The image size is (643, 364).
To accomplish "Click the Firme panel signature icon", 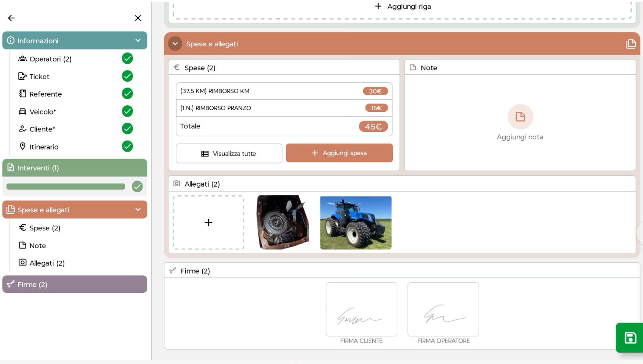I will point(173,270).
